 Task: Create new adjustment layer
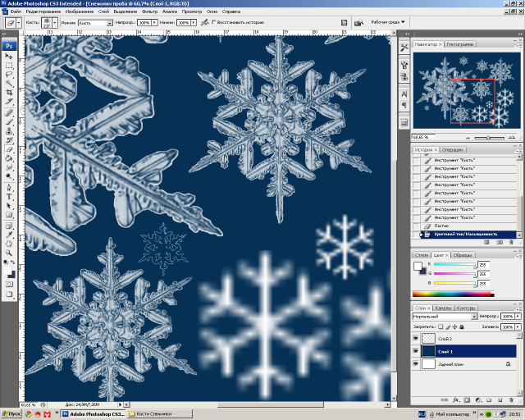tap(478, 400)
